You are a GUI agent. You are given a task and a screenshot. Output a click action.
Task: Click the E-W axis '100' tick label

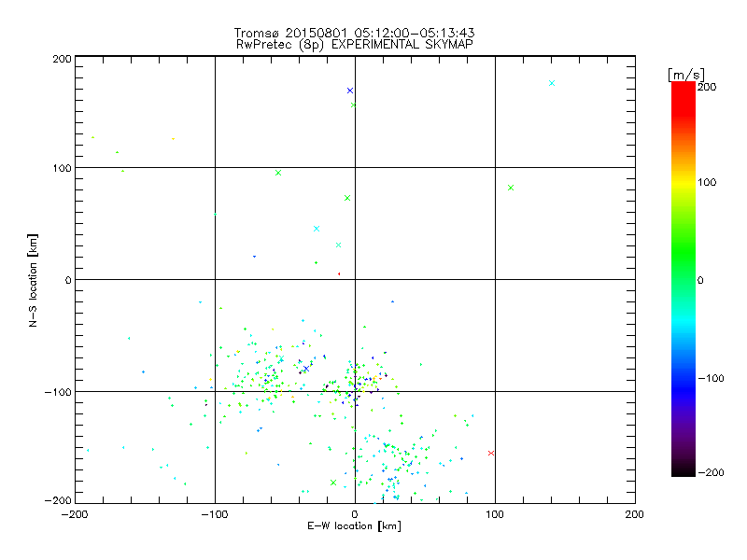(495, 514)
